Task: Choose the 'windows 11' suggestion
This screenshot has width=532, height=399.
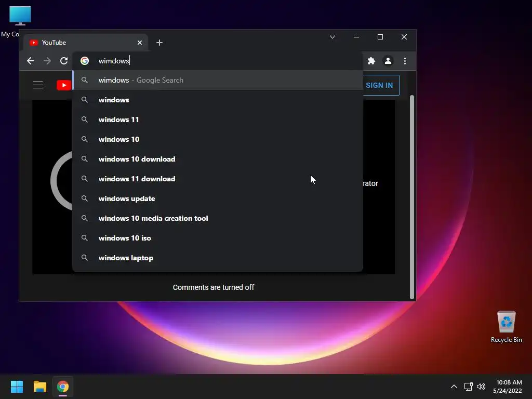Action: pyautogui.click(x=218, y=119)
